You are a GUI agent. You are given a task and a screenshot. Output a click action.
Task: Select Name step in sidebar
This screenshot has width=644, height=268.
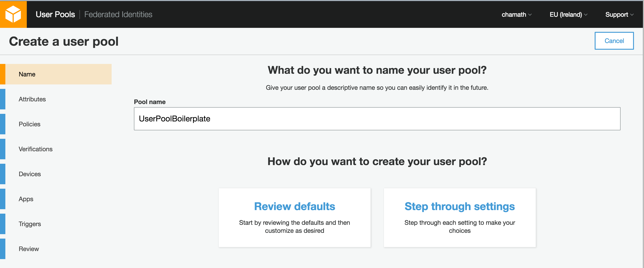coord(27,74)
